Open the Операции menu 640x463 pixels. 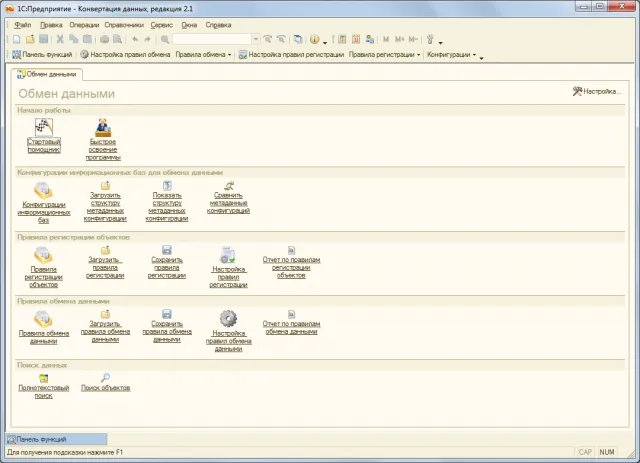84,25
